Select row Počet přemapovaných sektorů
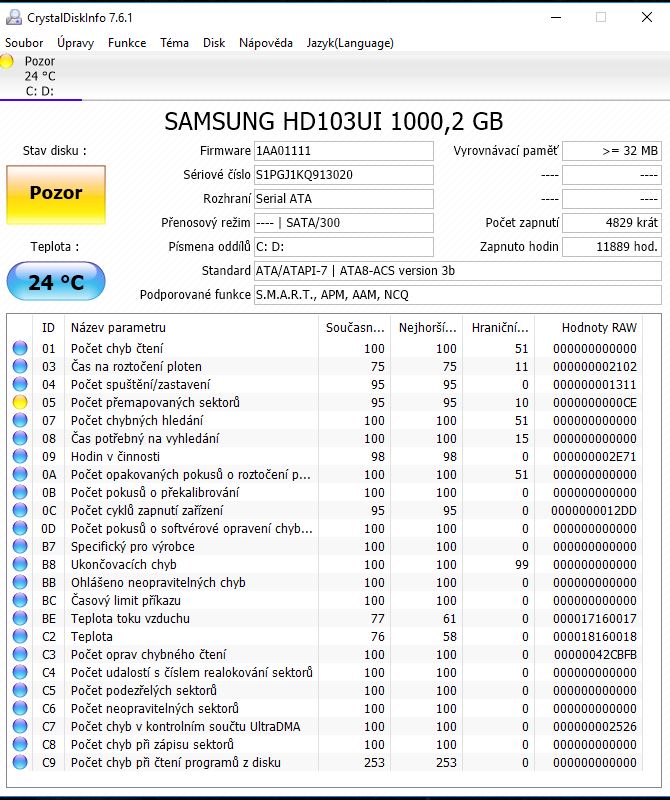Screen dimensions: 670x800 coord(326,403)
